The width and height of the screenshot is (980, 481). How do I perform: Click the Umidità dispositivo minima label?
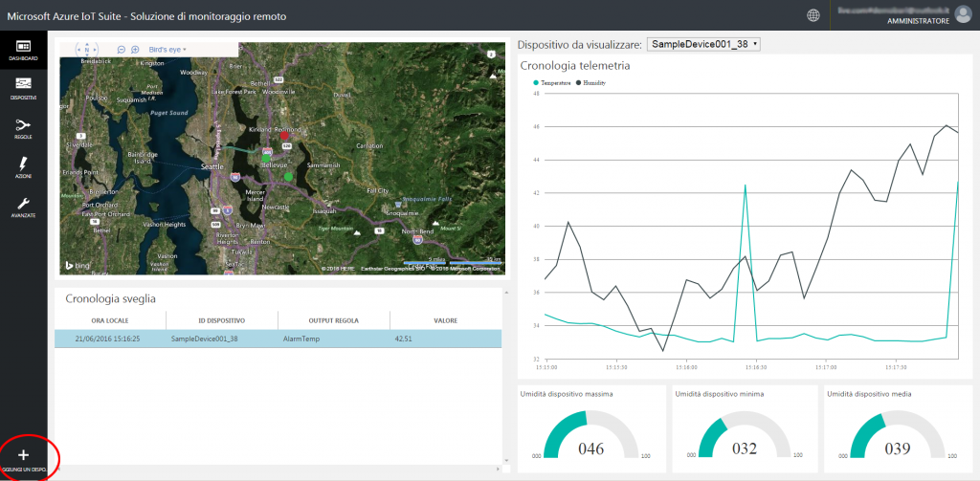718,394
